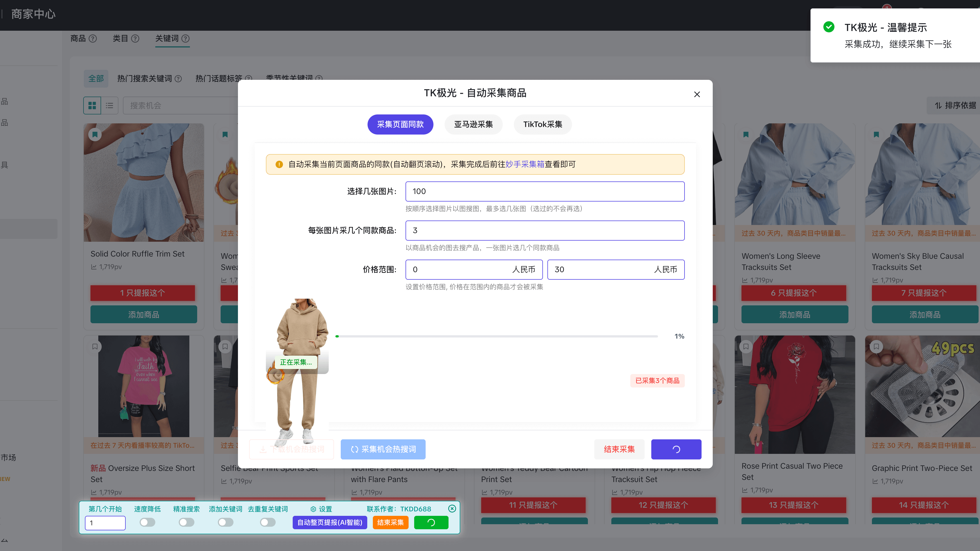Viewport: 980px width, 551px height.
Task: Open the 妙手采集箱 link
Action: click(x=524, y=164)
